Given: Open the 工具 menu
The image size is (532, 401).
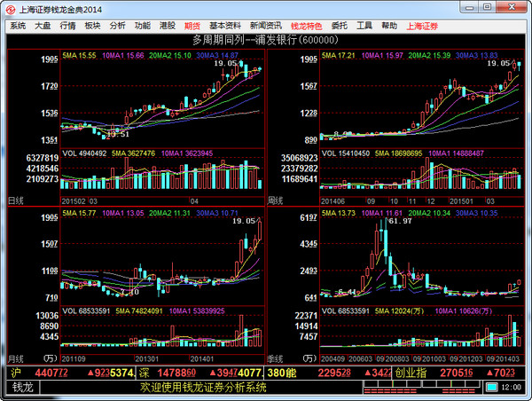Looking at the screenshot, I should pyautogui.click(x=364, y=26).
